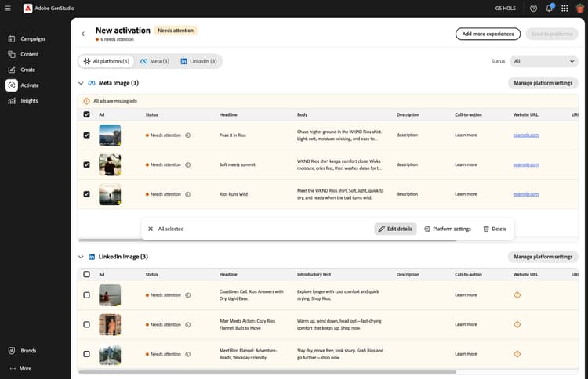This screenshot has width=588, height=379.
Task: Switch to the Meta (3) tab
Action: coord(154,61)
